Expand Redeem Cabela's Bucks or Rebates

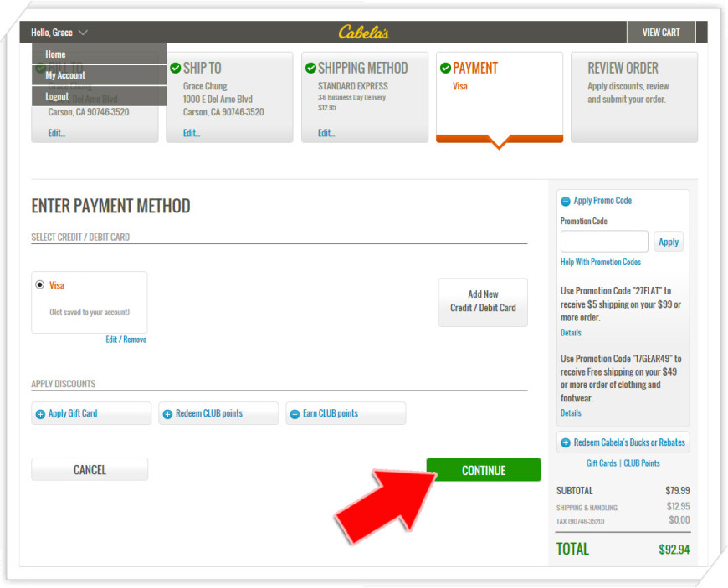(623, 442)
